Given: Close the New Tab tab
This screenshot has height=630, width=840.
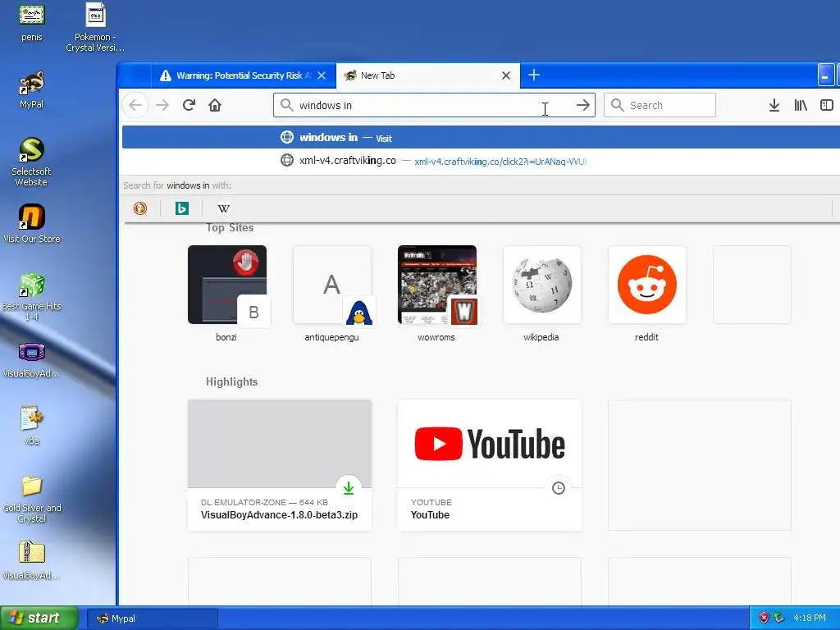Looking at the screenshot, I should [505, 75].
